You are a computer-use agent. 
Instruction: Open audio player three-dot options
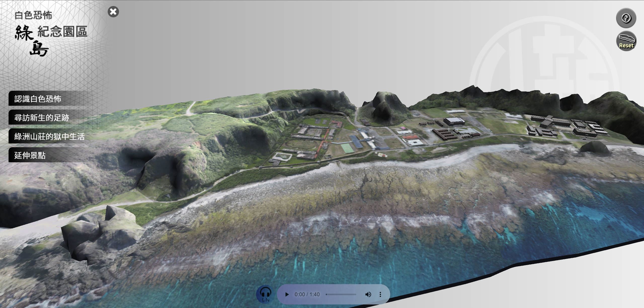380,294
